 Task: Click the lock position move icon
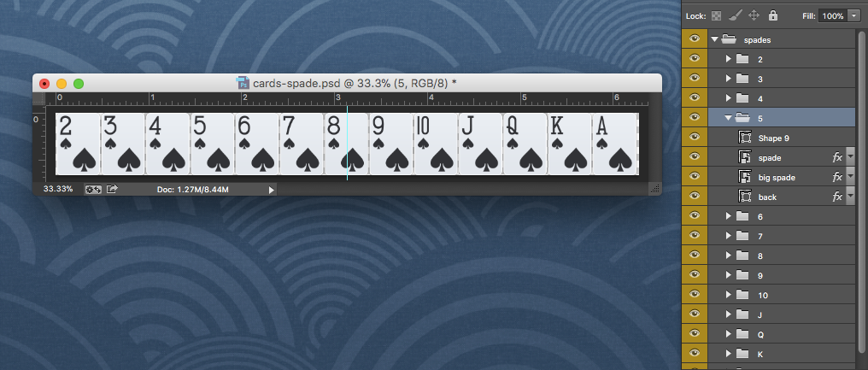(x=754, y=15)
